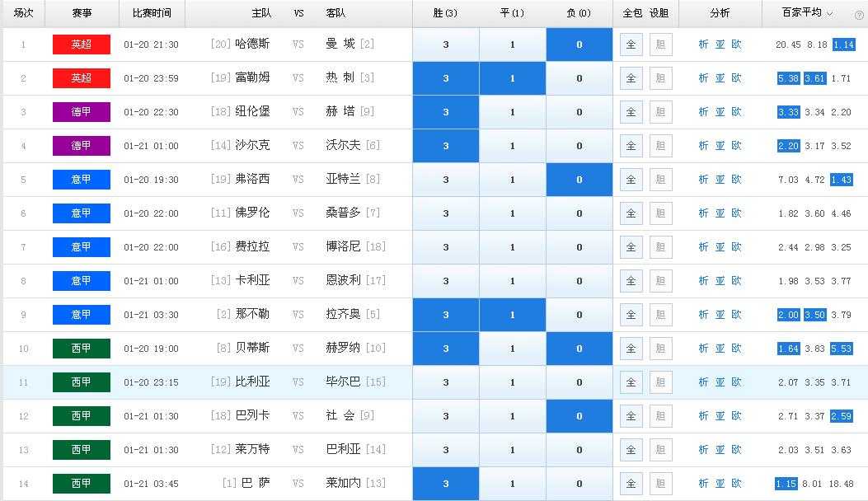Click 德甲 league tag in match 3
Viewport: 868px width, 501px height.
[82, 112]
